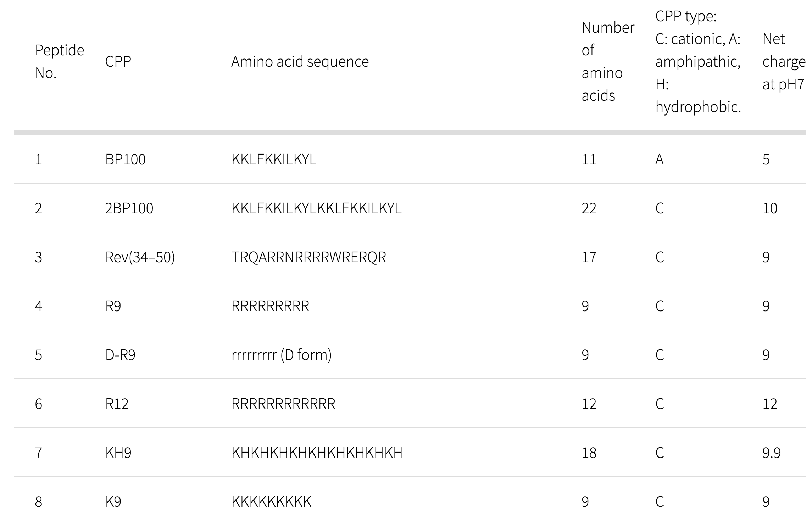Select the BP100 peptide name cell

(x=125, y=159)
